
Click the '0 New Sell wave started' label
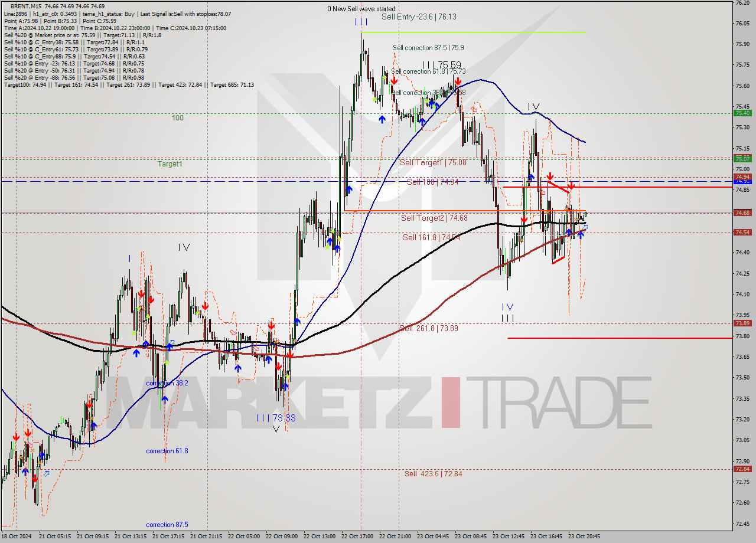(361, 9)
